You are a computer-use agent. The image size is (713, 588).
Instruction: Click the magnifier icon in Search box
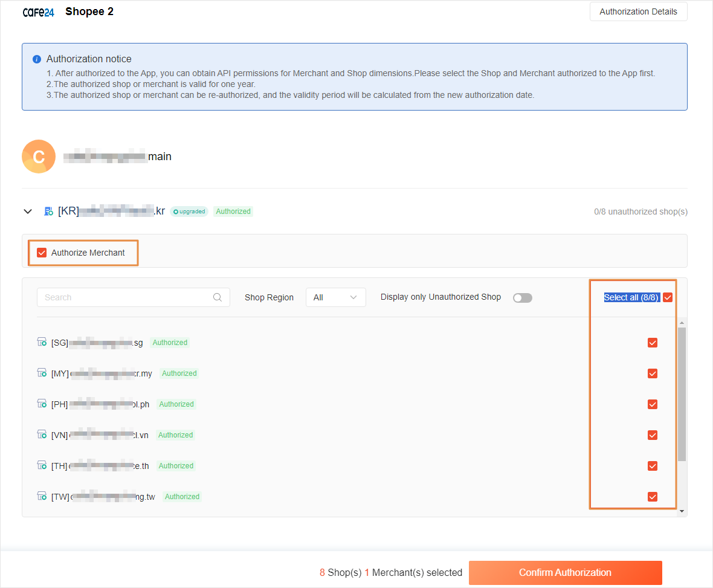218,297
